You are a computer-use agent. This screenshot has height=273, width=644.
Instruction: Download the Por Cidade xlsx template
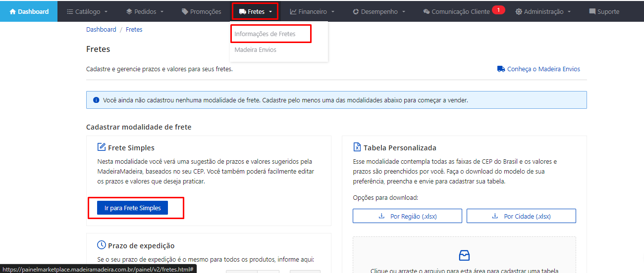tap(521, 216)
